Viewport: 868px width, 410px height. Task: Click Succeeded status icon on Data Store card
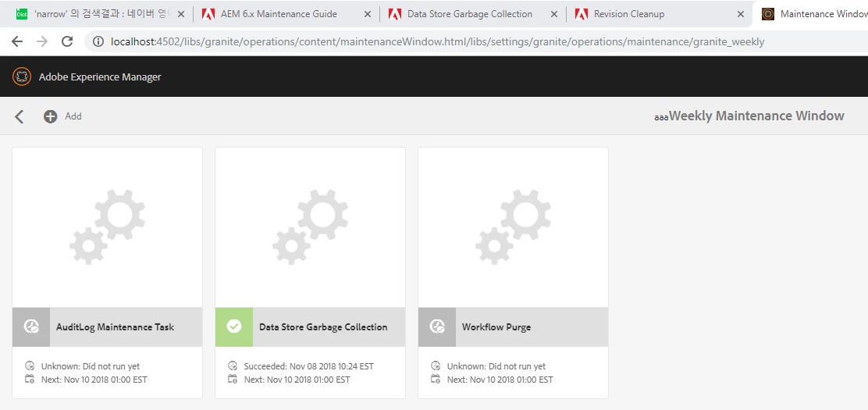(233, 366)
